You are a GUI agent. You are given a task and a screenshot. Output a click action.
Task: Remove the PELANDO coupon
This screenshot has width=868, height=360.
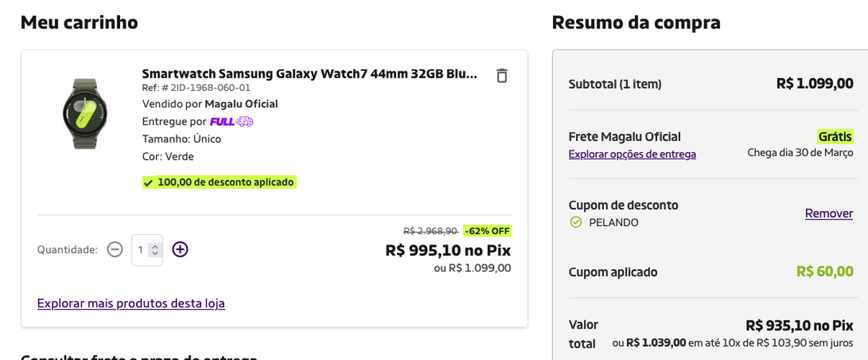pyautogui.click(x=829, y=213)
